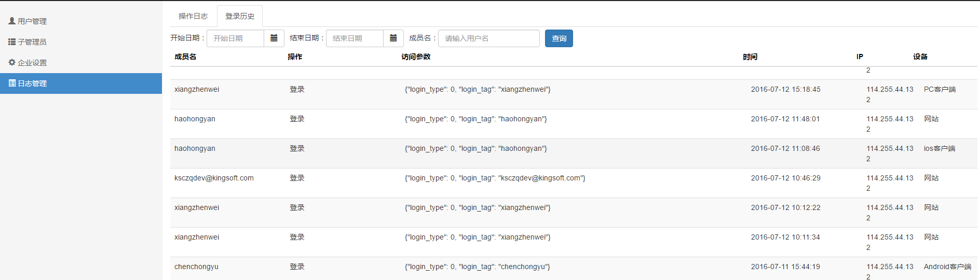This screenshot has width=980, height=280.
Task: Select the 登录历史 tab
Action: coord(240,16)
